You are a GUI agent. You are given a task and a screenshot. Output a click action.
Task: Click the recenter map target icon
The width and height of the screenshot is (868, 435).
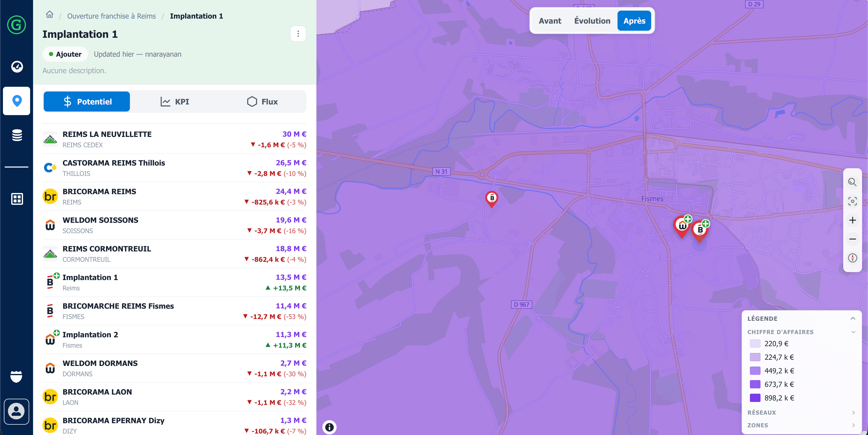(852, 201)
